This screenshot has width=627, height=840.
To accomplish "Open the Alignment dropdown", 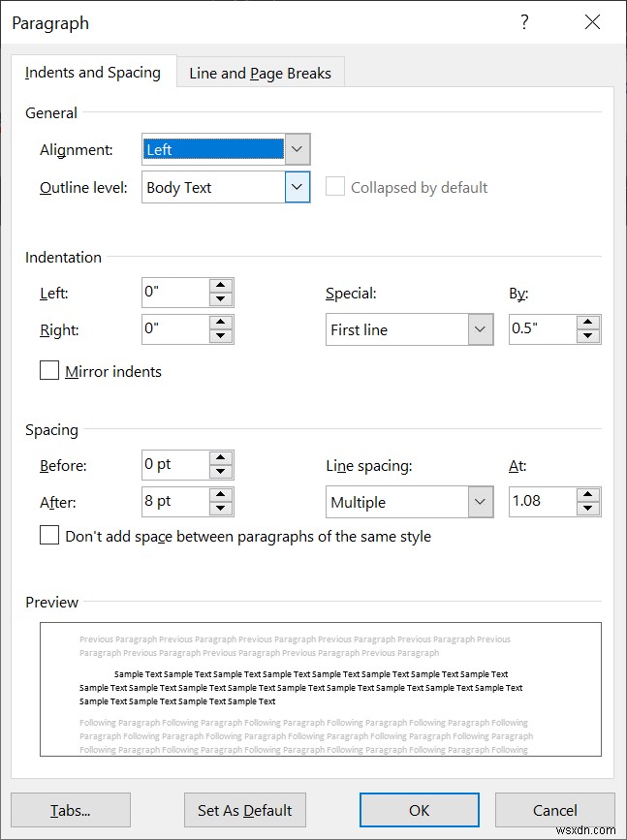I will point(298,149).
